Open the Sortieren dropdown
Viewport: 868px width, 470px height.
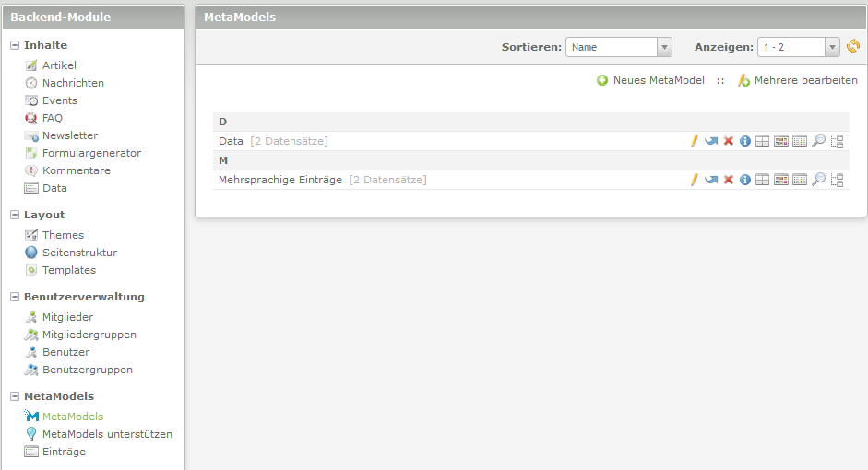coord(618,47)
